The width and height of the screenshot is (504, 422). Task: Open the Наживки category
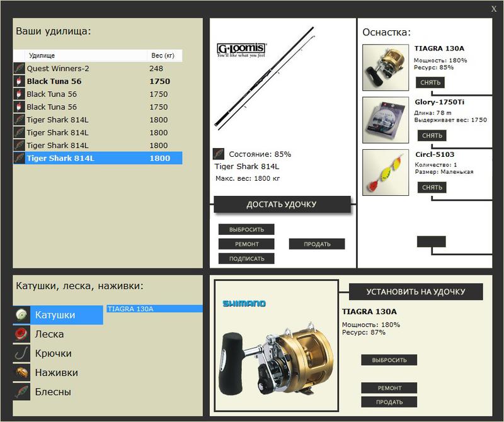[x=56, y=372]
